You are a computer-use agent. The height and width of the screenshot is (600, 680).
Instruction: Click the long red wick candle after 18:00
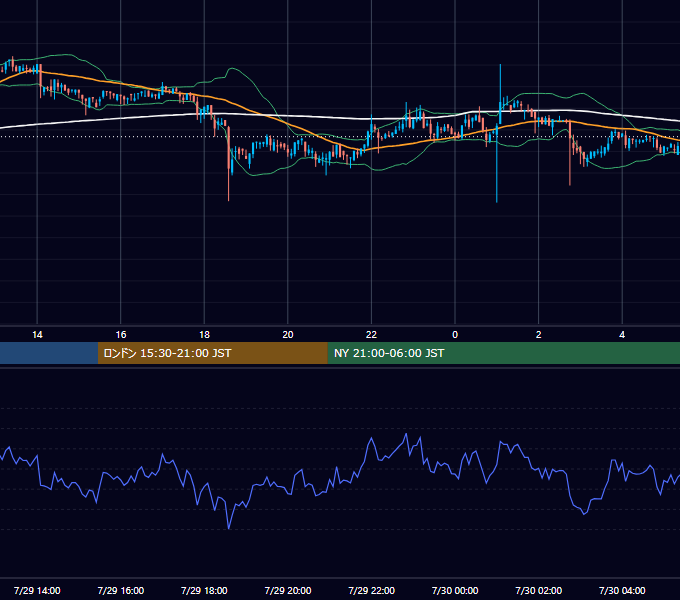click(229, 163)
